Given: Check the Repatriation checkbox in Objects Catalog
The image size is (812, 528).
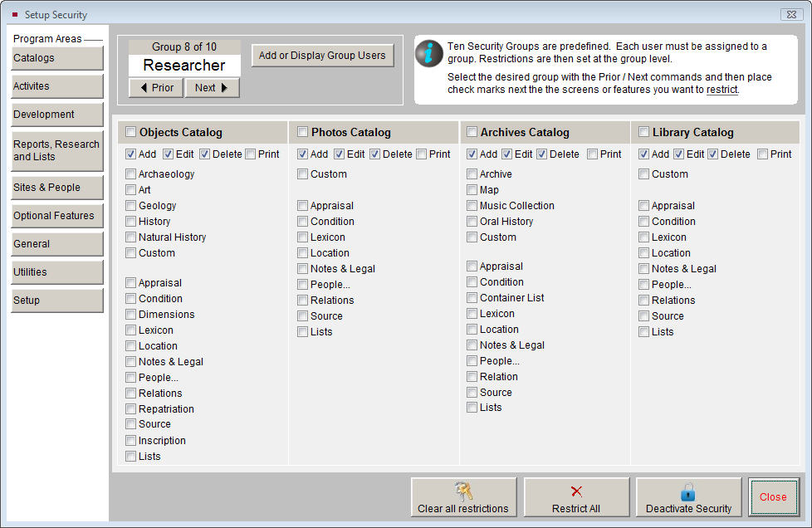Looking at the screenshot, I should 130,408.
